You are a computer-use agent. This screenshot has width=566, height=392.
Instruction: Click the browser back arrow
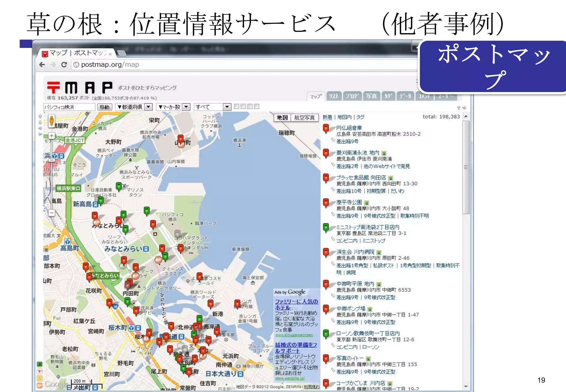(x=42, y=65)
